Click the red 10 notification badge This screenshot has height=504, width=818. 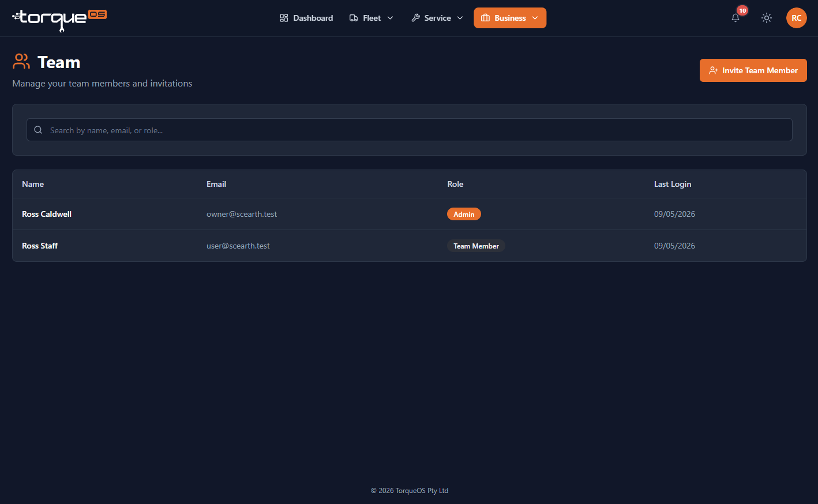[x=742, y=10]
